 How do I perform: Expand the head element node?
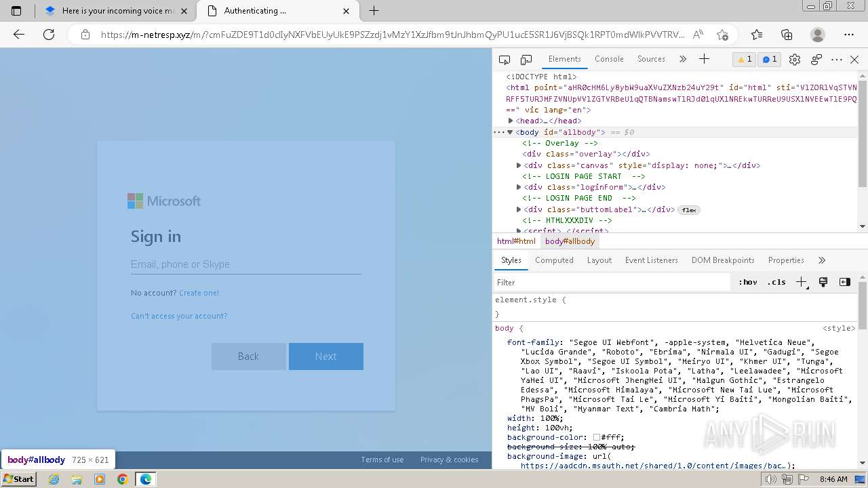pos(511,121)
